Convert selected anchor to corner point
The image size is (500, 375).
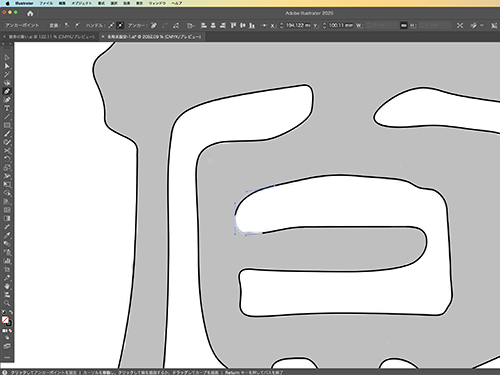point(67,25)
